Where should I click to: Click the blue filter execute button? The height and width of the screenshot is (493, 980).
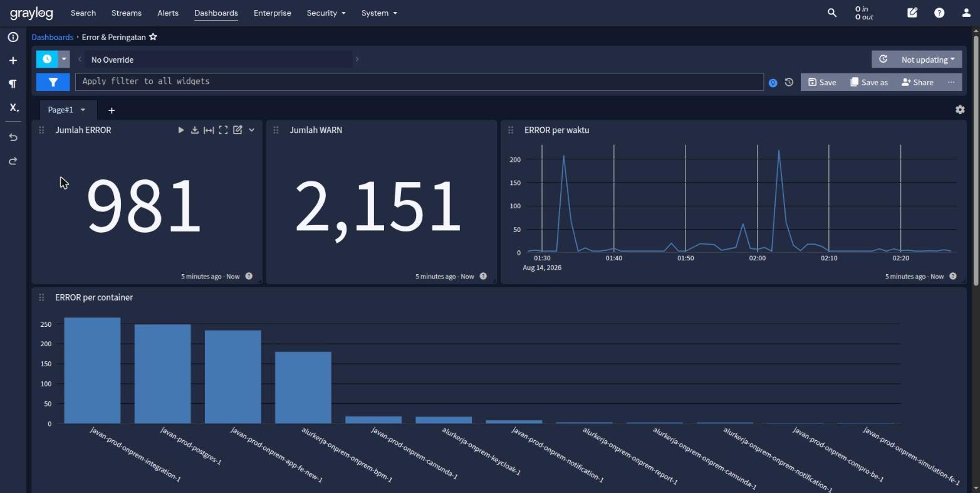53,82
